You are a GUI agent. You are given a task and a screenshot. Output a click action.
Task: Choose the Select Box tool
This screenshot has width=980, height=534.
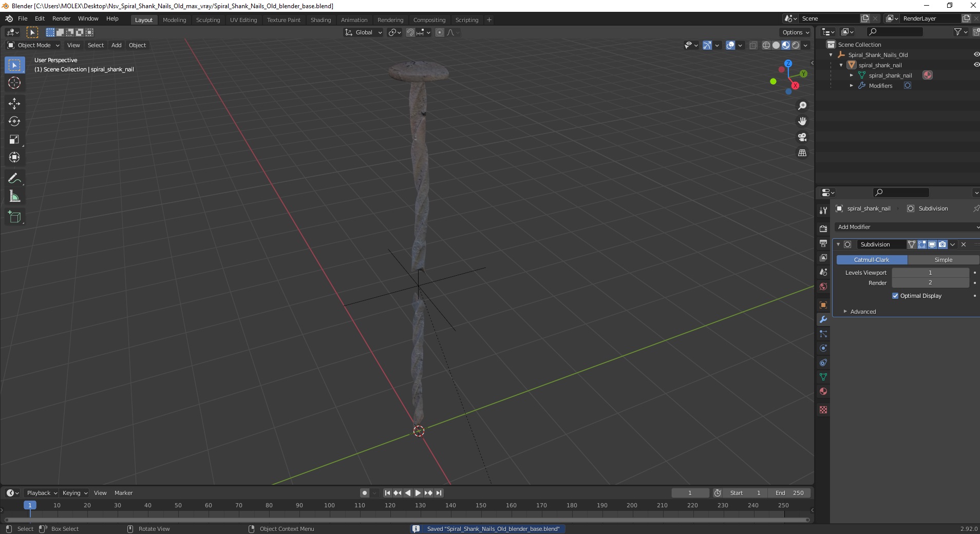pos(14,65)
